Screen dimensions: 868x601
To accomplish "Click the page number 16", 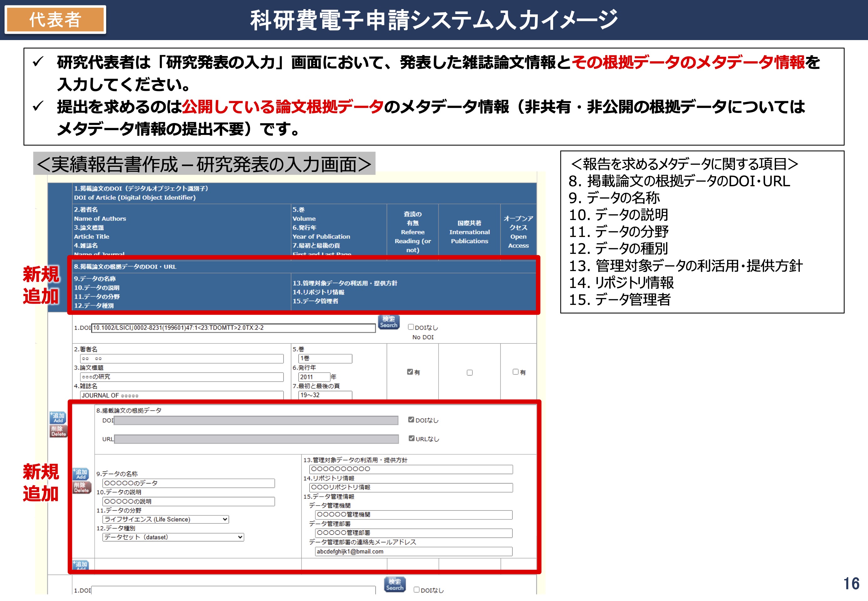I will click(x=851, y=583).
